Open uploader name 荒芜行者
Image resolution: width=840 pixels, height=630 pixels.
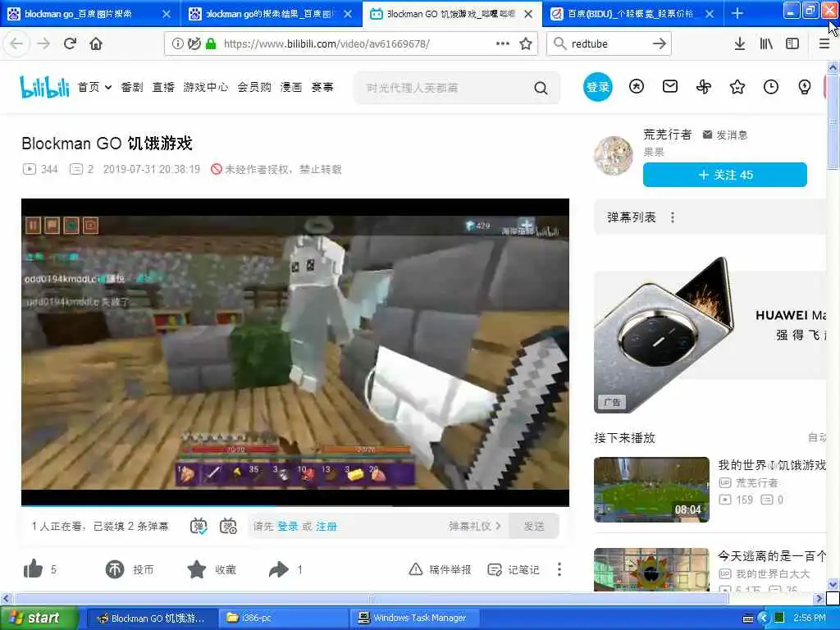(668, 135)
